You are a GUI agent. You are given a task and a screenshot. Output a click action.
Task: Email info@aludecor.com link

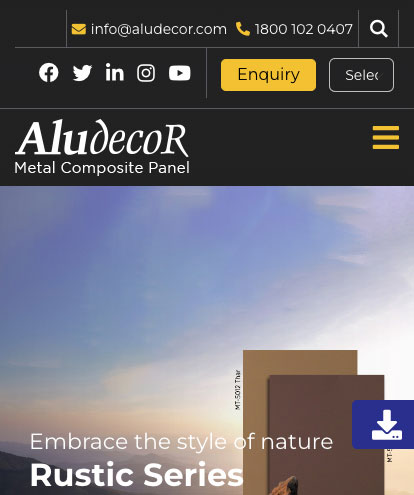coord(159,29)
